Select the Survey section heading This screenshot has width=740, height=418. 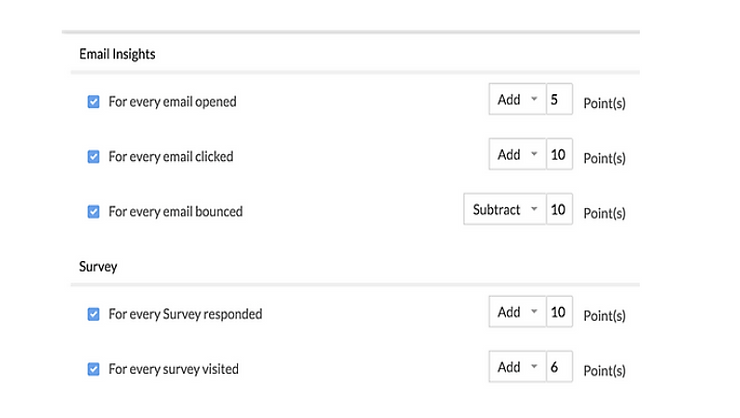pos(99,267)
